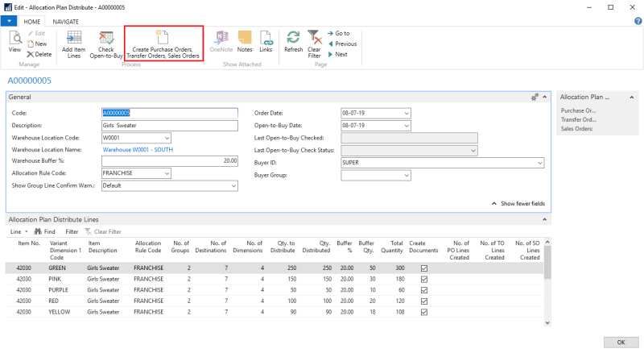This screenshot has height=353, width=644.
Task: Expand the Allocation Rule Code dropdown
Action: (x=167, y=173)
